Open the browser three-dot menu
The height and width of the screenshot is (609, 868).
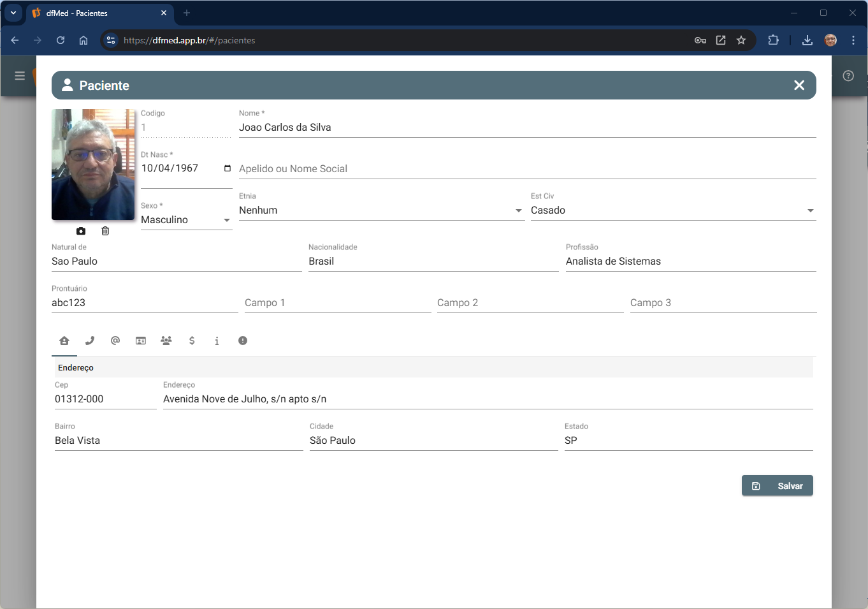point(853,40)
